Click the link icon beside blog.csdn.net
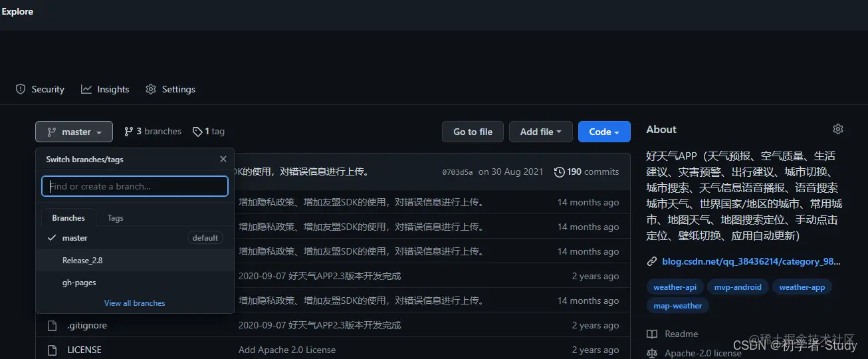The image size is (868, 359). 652,261
